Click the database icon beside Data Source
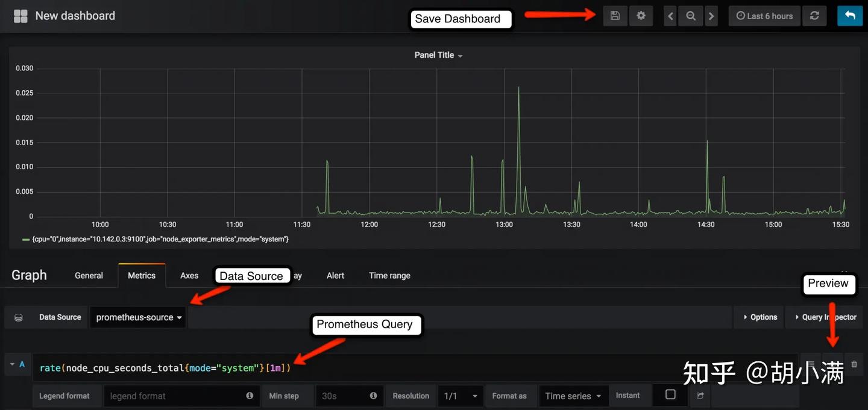Image resolution: width=868 pixels, height=410 pixels. point(19,317)
